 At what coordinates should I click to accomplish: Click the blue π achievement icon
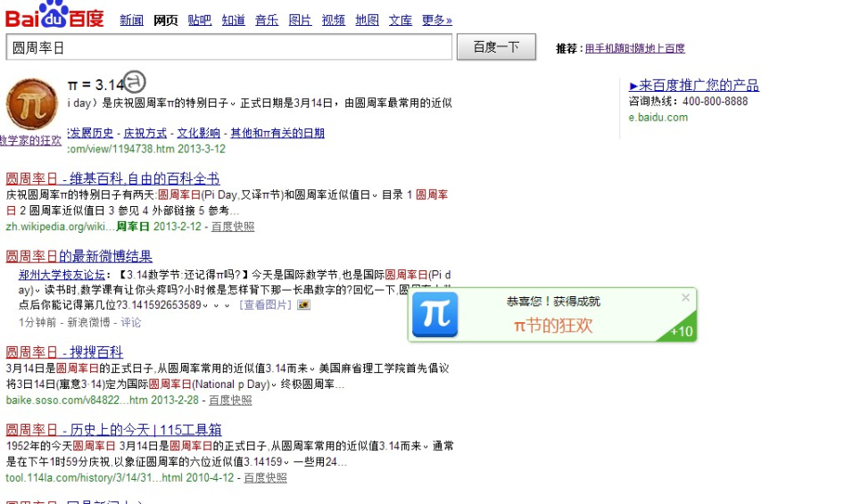434,315
